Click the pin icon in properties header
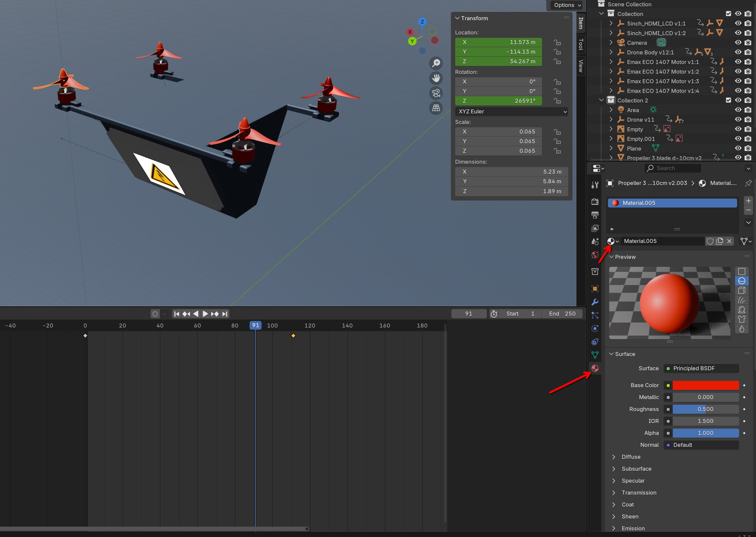 (748, 183)
